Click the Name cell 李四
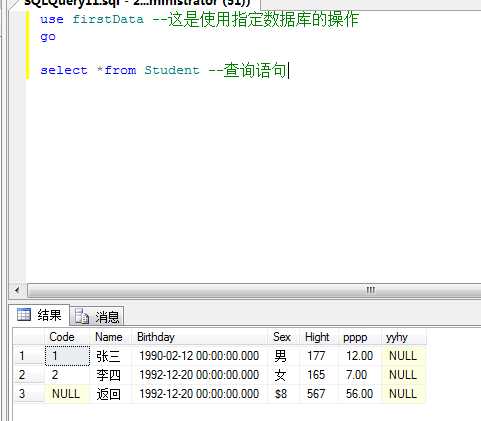The height and width of the screenshot is (421, 481). point(111,375)
